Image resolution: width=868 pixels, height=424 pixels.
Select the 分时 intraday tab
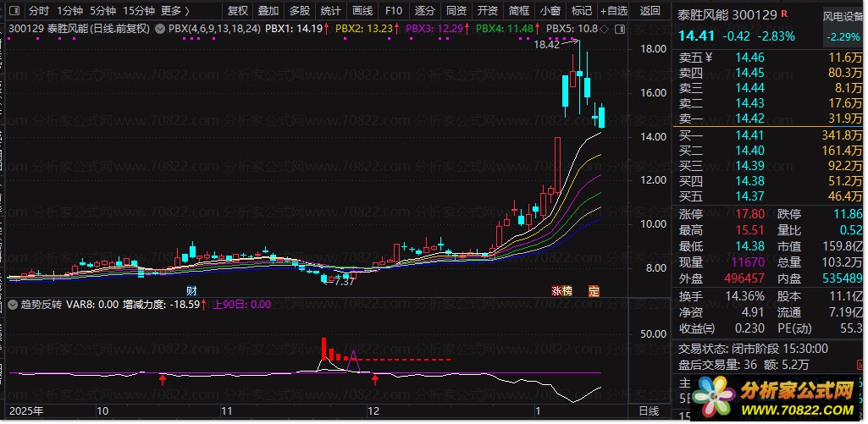[39, 11]
